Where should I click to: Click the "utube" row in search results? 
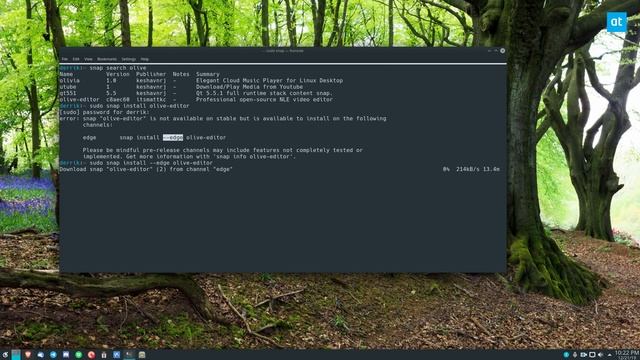coord(181,87)
